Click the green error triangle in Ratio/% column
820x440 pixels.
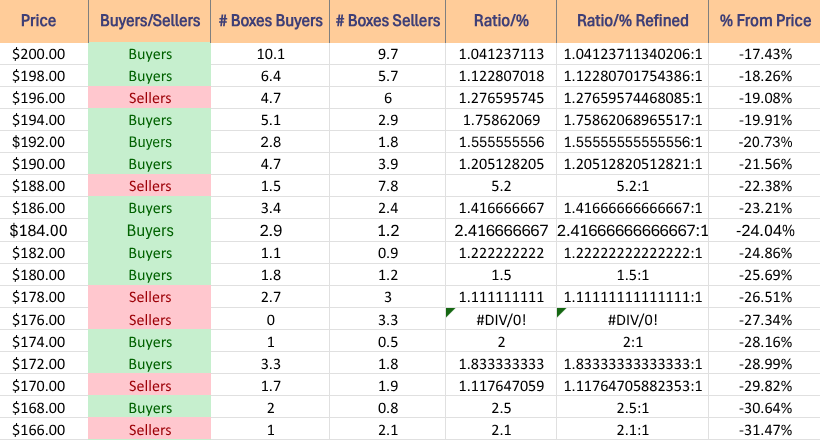[x=450, y=314]
